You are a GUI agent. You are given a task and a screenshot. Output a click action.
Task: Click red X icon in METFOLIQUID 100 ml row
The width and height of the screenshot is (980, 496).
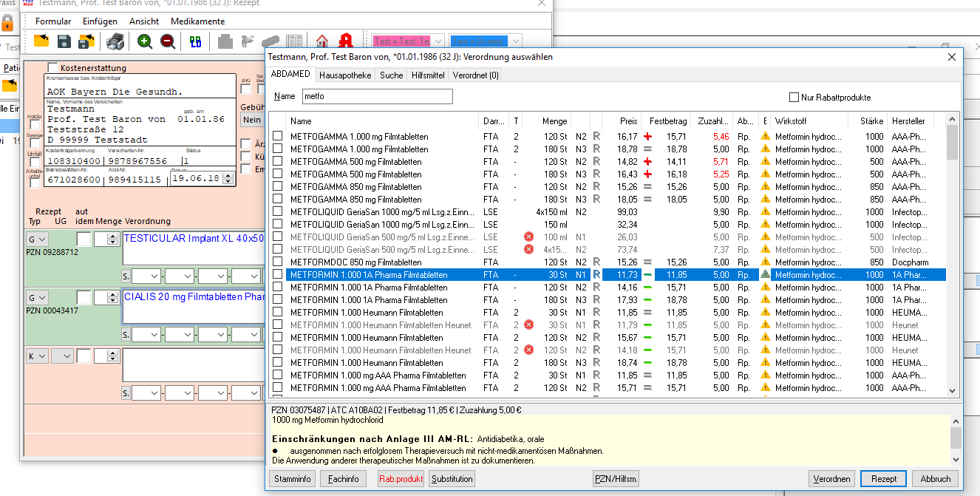click(528, 237)
